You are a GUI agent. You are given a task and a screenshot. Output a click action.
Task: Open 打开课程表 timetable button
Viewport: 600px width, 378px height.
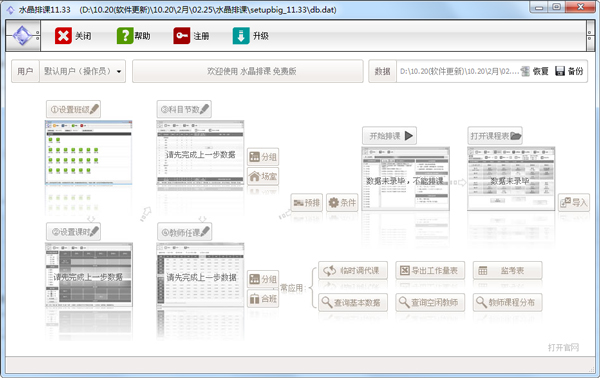(x=495, y=136)
